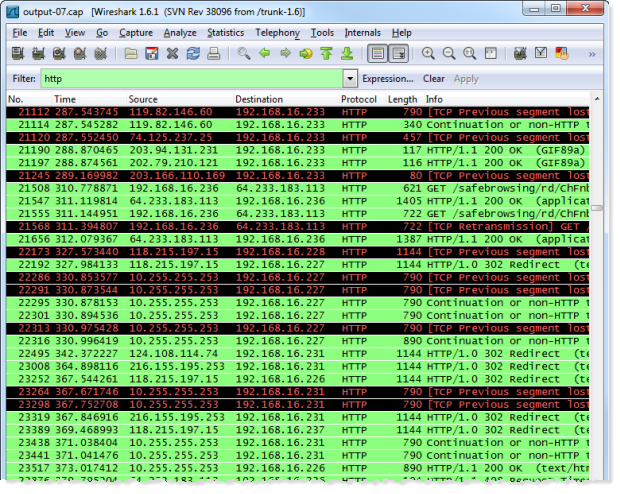Viewport: 620px width, 494px height.
Task: Open a capture file folder icon
Action: pyautogui.click(x=131, y=53)
